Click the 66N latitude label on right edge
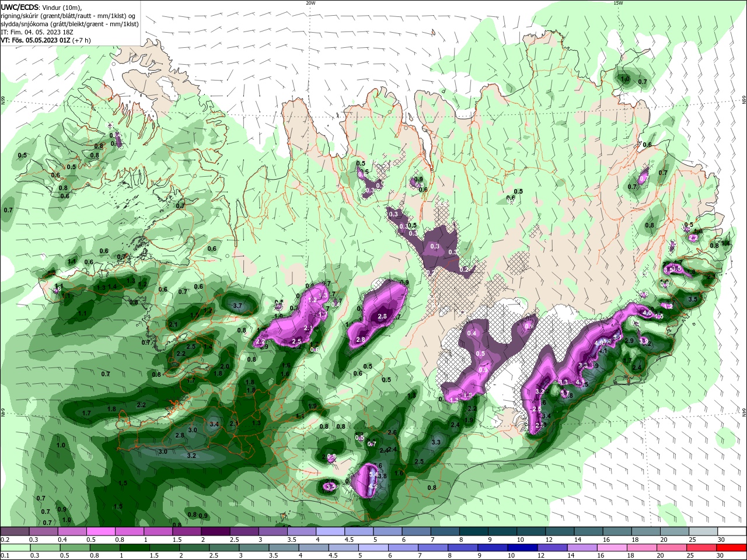Screen dimensions: 747x560 click(744, 100)
